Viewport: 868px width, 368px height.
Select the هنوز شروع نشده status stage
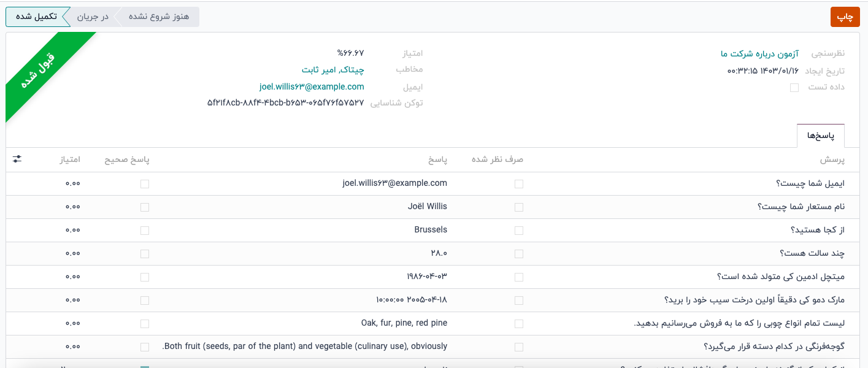(158, 17)
